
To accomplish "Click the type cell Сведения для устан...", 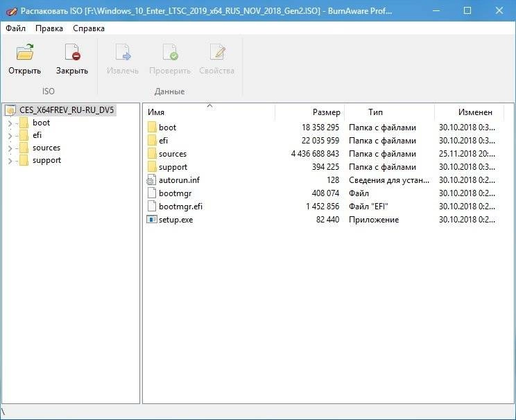I will click(389, 180).
